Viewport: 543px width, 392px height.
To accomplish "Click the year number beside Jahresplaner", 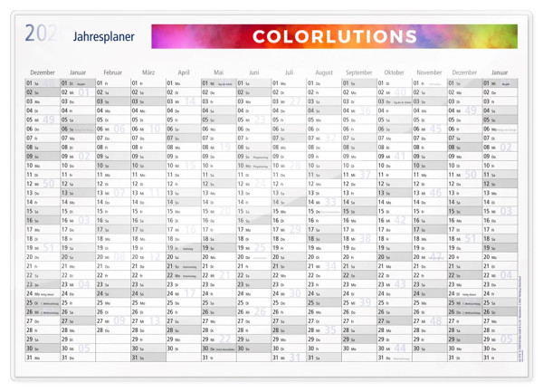I will [41, 34].
